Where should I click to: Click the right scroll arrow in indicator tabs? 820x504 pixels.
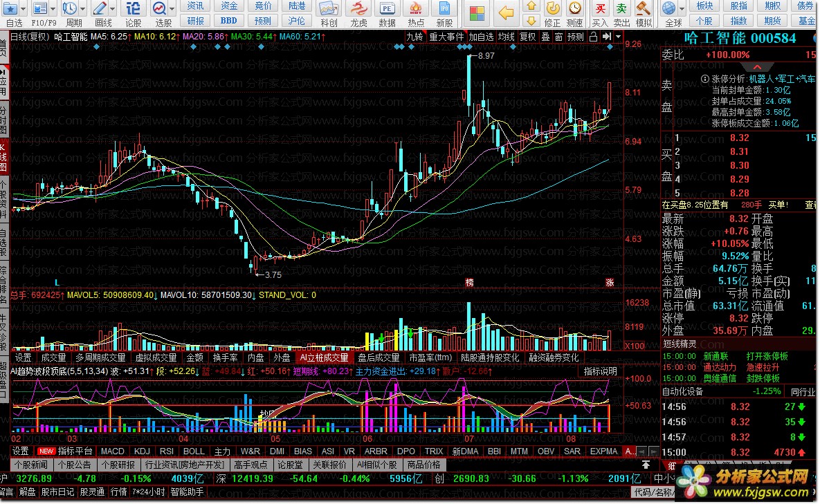click(654, 451)
